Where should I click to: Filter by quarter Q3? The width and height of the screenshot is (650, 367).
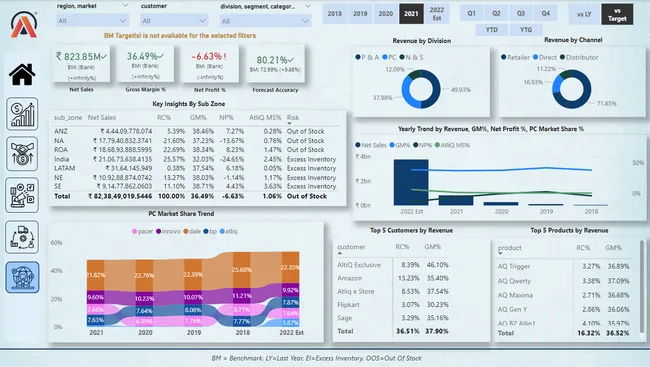[521, 13]
